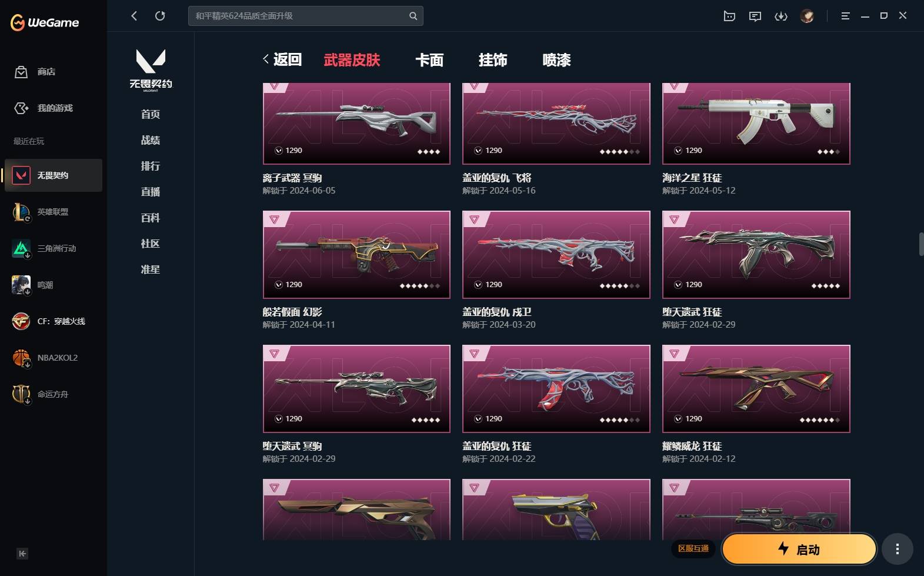Click the refresh icon in top bar

(160, 16)
